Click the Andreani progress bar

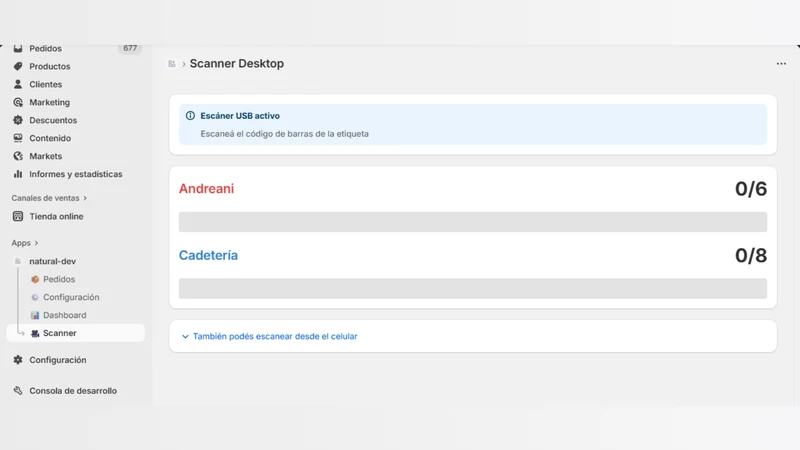473,222
